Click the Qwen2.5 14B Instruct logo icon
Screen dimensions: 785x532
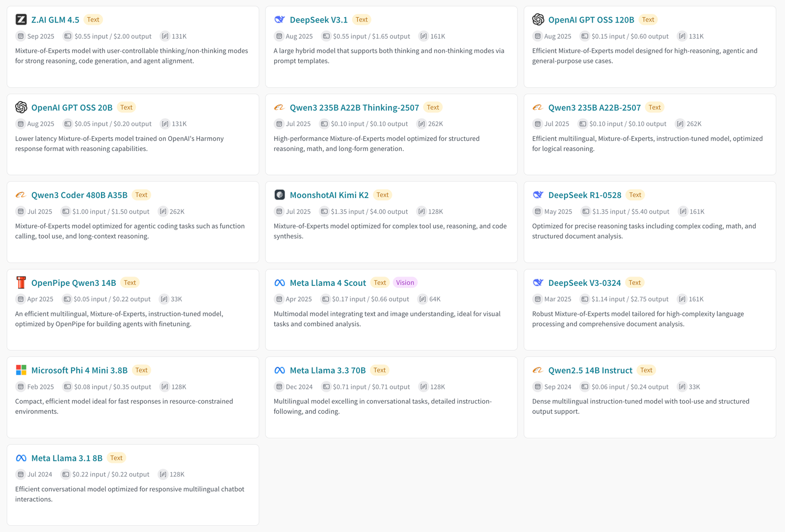(x=538, y=370)
